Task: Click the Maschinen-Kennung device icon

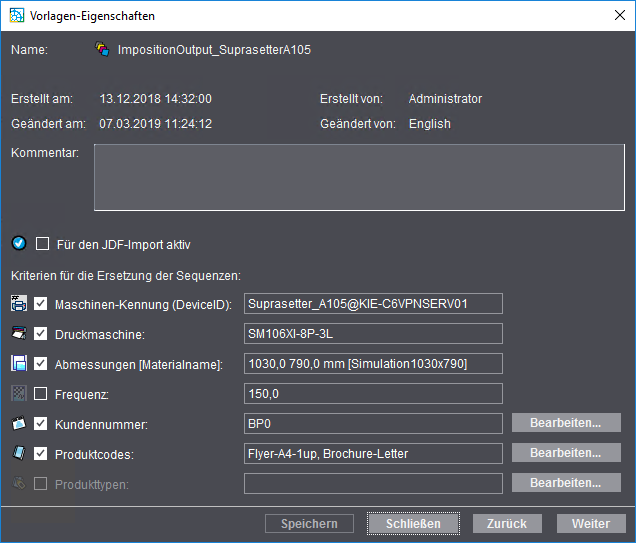Action: (x=18, y=303)
